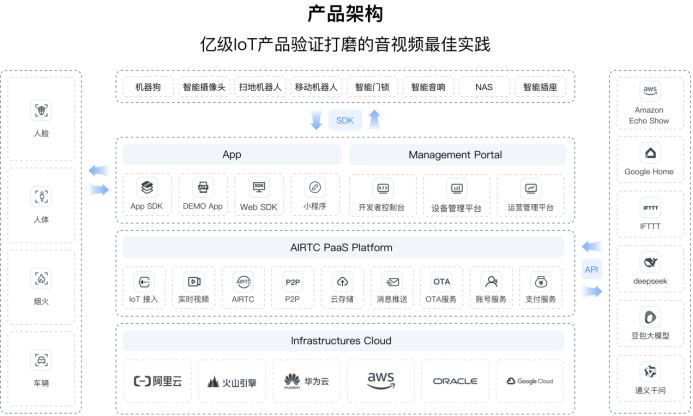Click the 运营管理平台 icon

coord(530,188)
